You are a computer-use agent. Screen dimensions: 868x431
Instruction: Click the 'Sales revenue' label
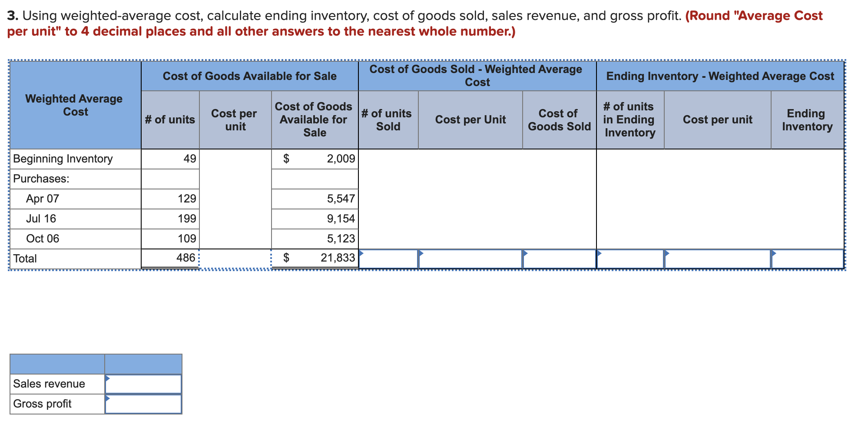(x=49, y=384)
